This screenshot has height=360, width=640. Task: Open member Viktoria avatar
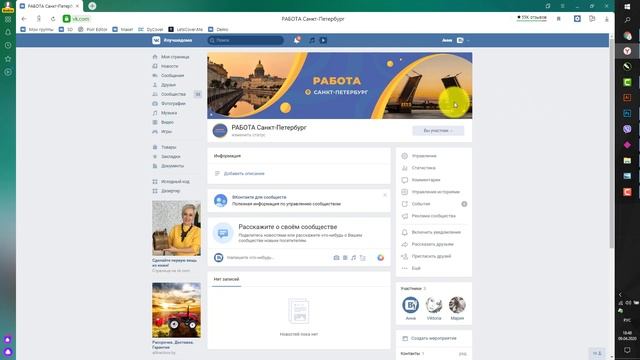pyautogui.click(x=434, y=305)
